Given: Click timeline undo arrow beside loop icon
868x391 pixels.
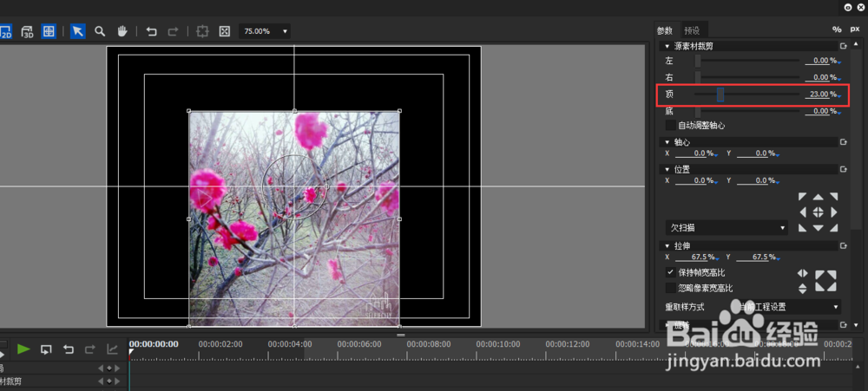Looking at the screenshot, I should tap(69, 349).
